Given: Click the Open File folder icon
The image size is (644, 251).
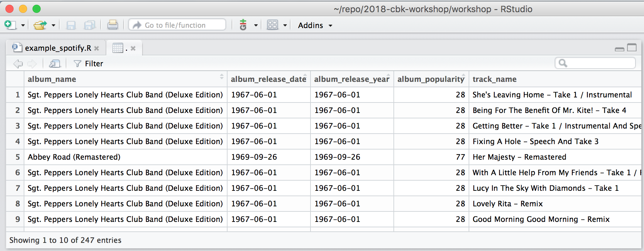Looking at the screenshot, I should (40, 25).
